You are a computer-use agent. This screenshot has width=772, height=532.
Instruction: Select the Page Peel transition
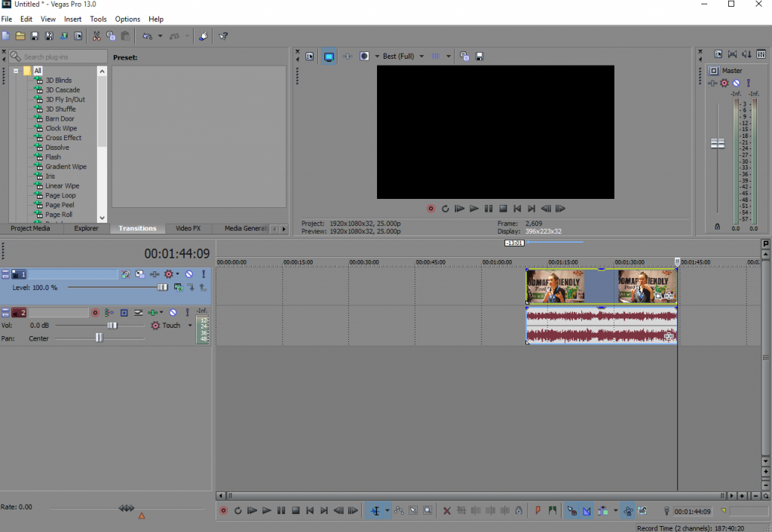click(x=60, y=205)
